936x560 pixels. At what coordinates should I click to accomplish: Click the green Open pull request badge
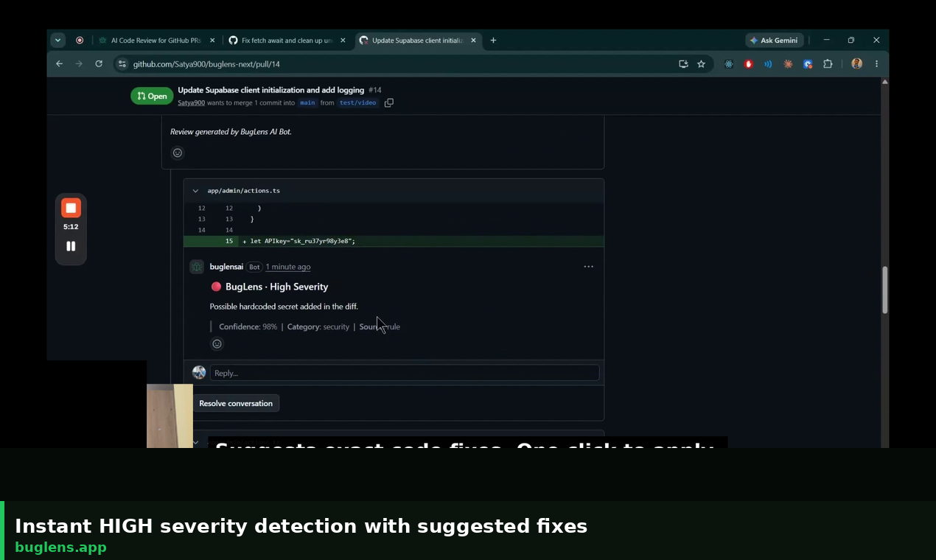152,96
